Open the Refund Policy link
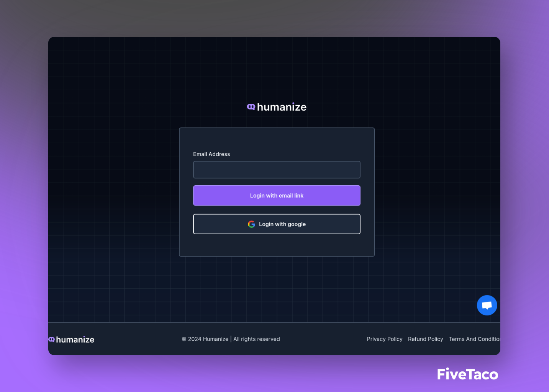This screenshot has height=392, width=549. click(x=425, y=339)
